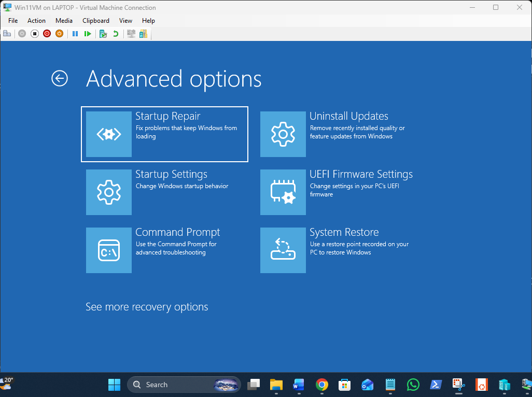Open UEFI Firmware Settings
Screen dimensions: 532x397
pyautogui.click(x=338, y=192)
